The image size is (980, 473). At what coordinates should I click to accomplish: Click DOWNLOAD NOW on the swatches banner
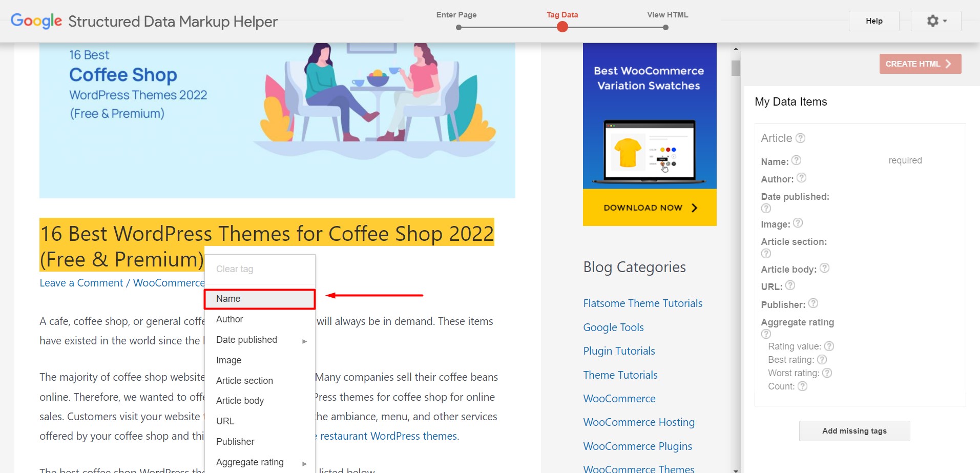point(650,208)
